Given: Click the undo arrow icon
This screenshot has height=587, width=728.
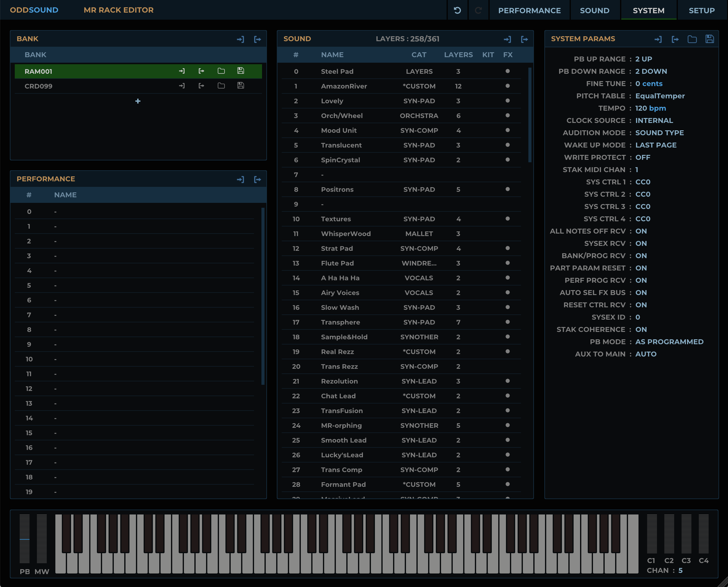Looking at the screenshot, I should (457, 10).
